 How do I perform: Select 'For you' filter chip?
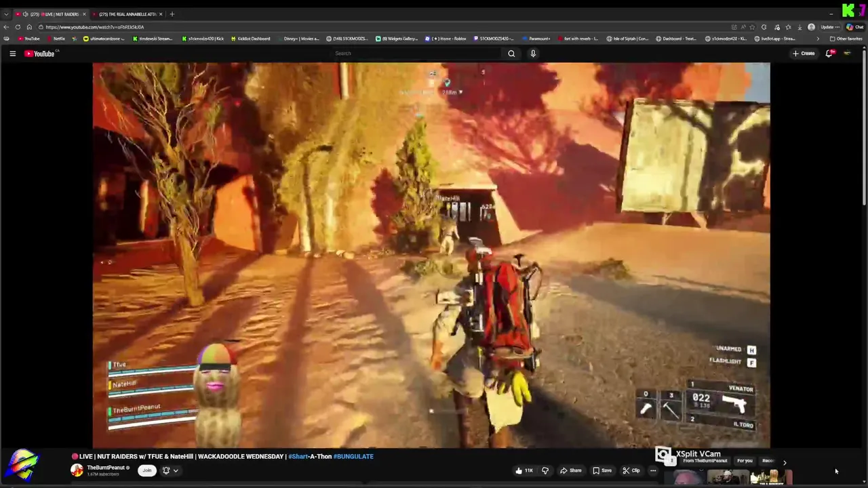pos(745,461)
